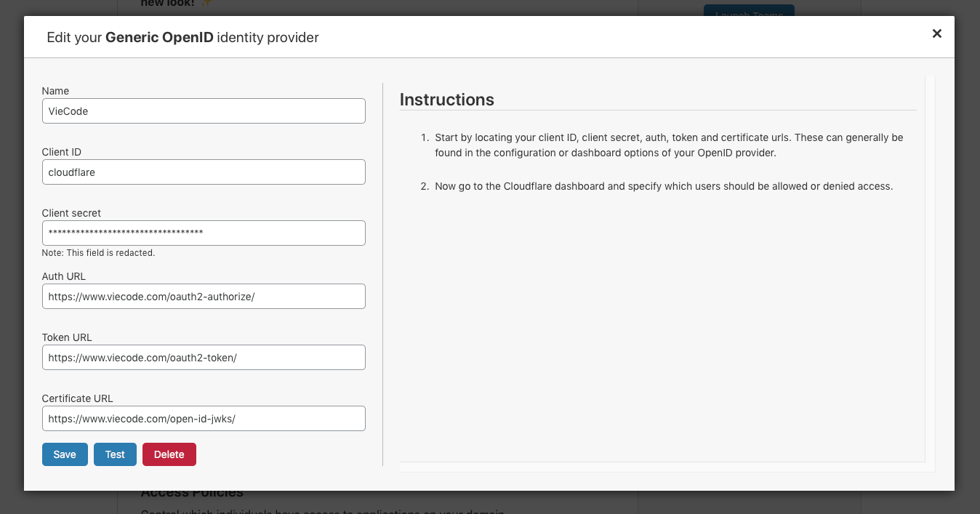Viewport: 980px width, 514px height.
Task: Focus the Name field containing VieCode
Action: click(x=204, y=111)
